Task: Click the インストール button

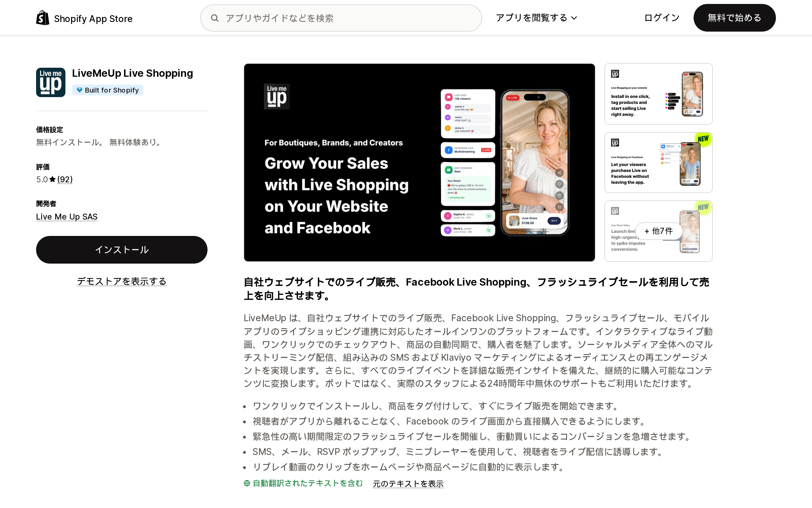Action: (x=122, y=250)
